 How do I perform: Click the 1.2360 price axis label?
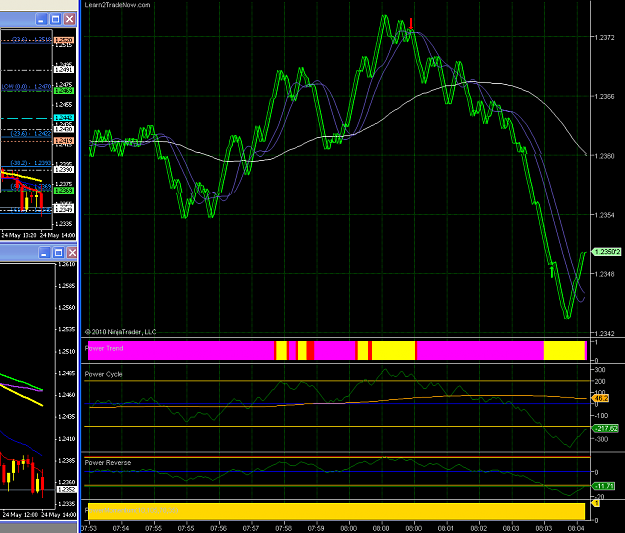tap(605, 156)
